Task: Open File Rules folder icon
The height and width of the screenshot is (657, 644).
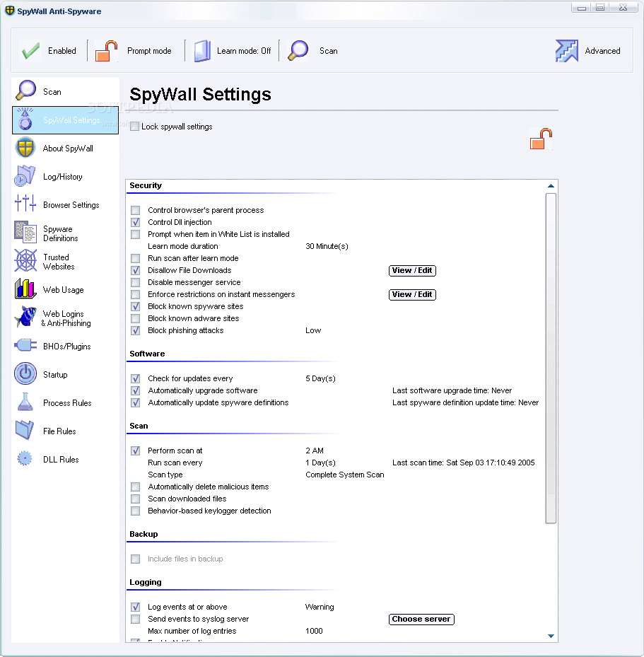Action: pyautogui.click(x=25, y=430)
